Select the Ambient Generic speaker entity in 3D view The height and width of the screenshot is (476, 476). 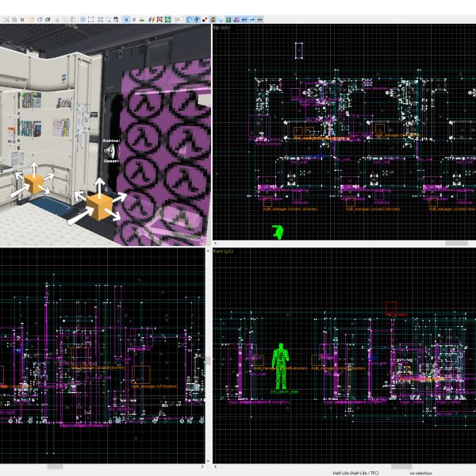pyautogui.click(x=111, y=151)
